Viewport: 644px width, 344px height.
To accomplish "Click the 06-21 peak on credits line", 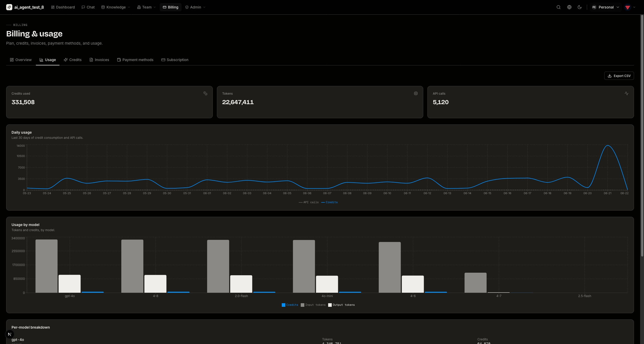I will point(607,145).
